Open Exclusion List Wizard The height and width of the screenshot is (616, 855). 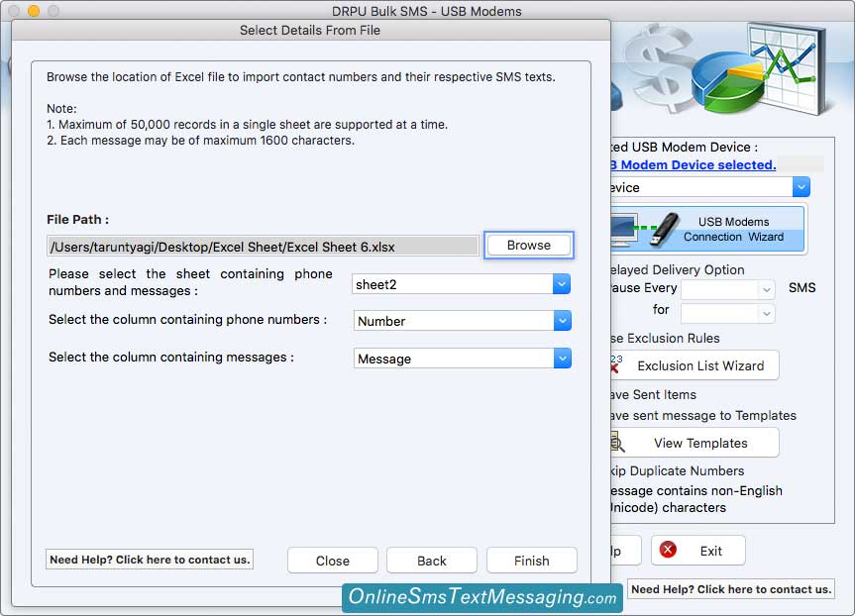pyautogui.click(x=695, y=365)
